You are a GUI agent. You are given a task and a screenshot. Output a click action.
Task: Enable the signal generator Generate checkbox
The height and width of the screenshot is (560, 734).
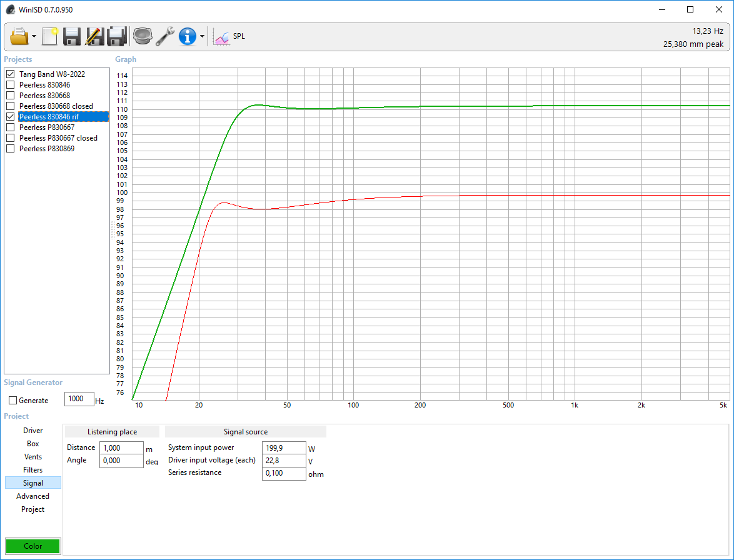pos(13,401)
